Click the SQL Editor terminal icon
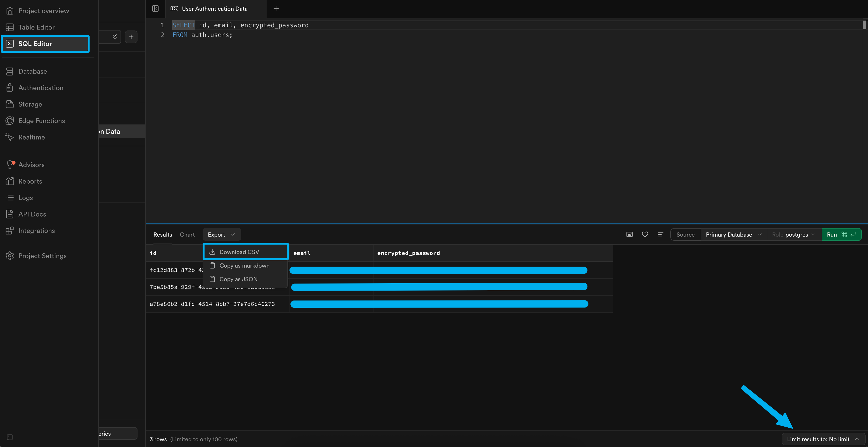 click(10, 44)
